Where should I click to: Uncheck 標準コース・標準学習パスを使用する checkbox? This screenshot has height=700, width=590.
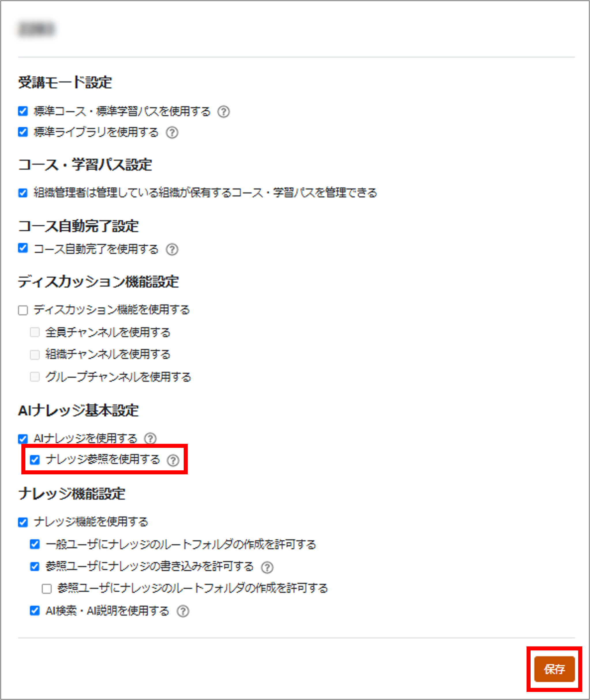[x=23, y=111]
